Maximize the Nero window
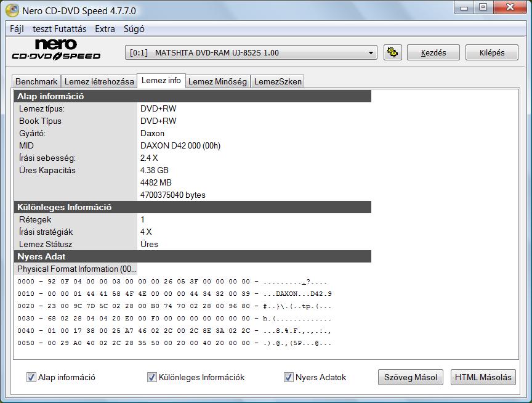The height and width of the screenshot is (403, 532). pyautogui.click(x=483, y=7)
